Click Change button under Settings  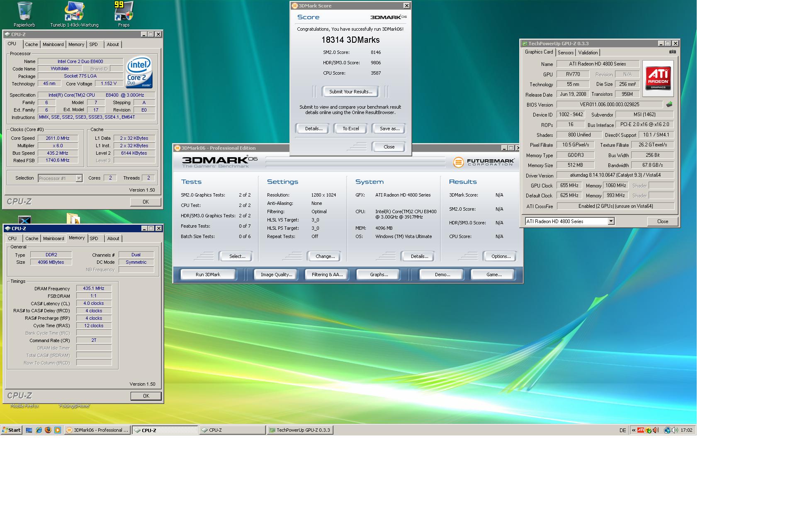pyautogui.click(x=325, y=256)
